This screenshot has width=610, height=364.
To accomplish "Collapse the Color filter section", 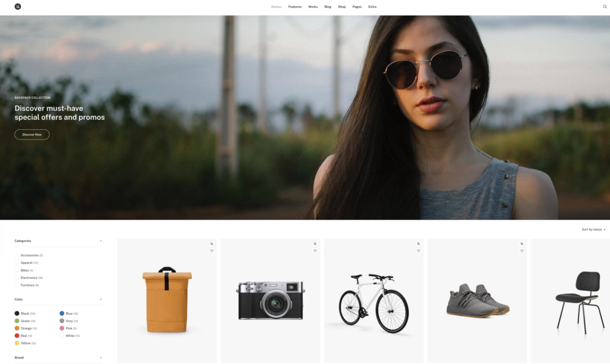I will click(101, 299).
